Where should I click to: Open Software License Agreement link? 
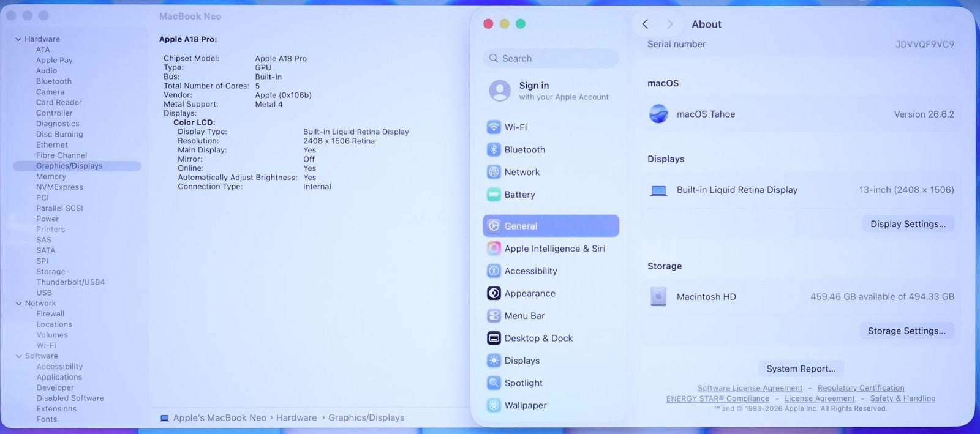coord(750,388)
